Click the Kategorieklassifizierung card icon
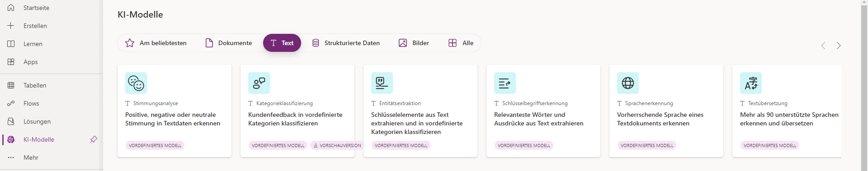The height and width of the screenshot is (171, 868). (259, 83)
